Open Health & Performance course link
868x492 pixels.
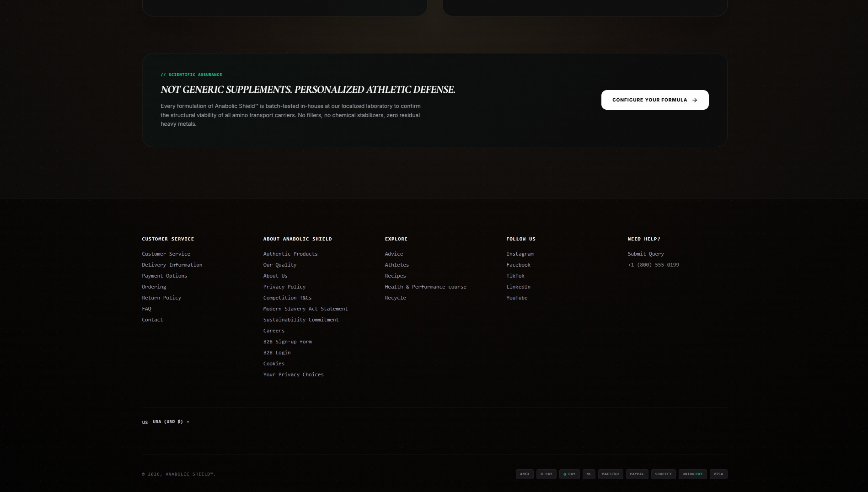pyautogui.click(x=426, y=287)
